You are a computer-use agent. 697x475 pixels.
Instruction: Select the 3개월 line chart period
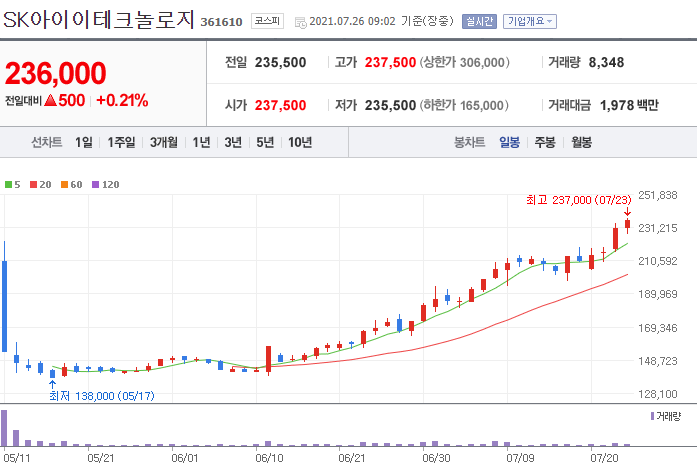coord(164,142)
